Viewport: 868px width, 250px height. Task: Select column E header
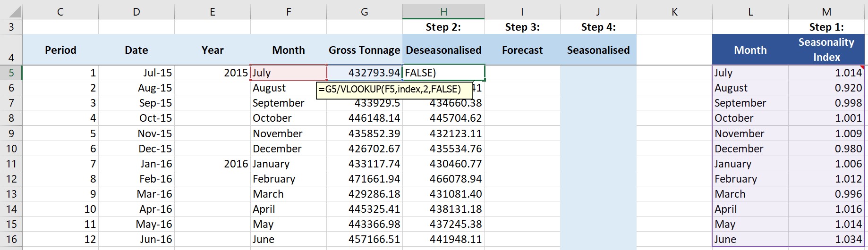coord(213,12)
